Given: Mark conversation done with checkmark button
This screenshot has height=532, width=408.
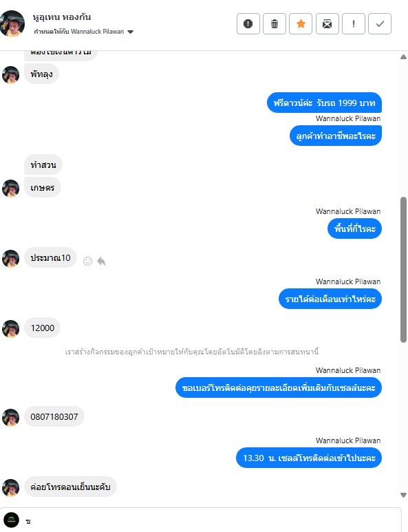Looking at the screenshot, I should click(380, 24).
